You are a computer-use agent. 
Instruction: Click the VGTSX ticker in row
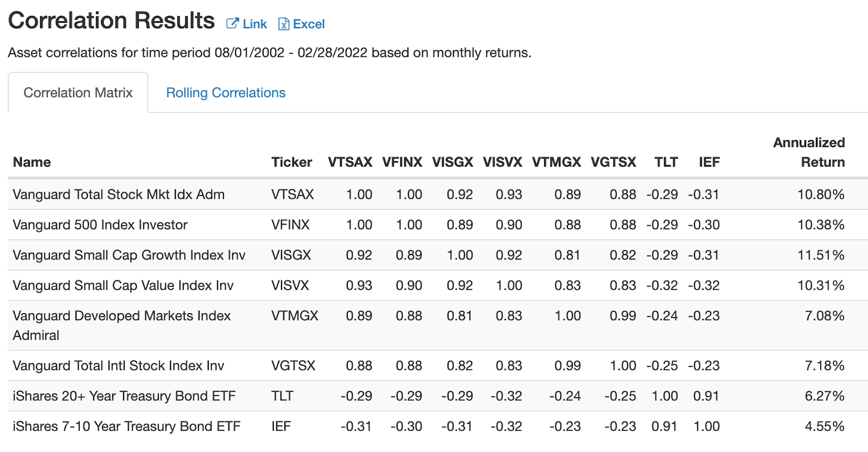[x=293, y=366]
